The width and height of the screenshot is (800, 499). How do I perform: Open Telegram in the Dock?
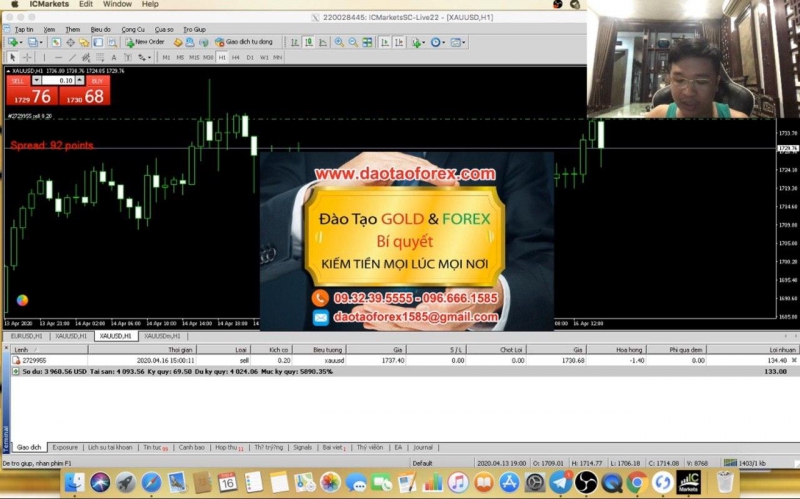coord(560,482)
